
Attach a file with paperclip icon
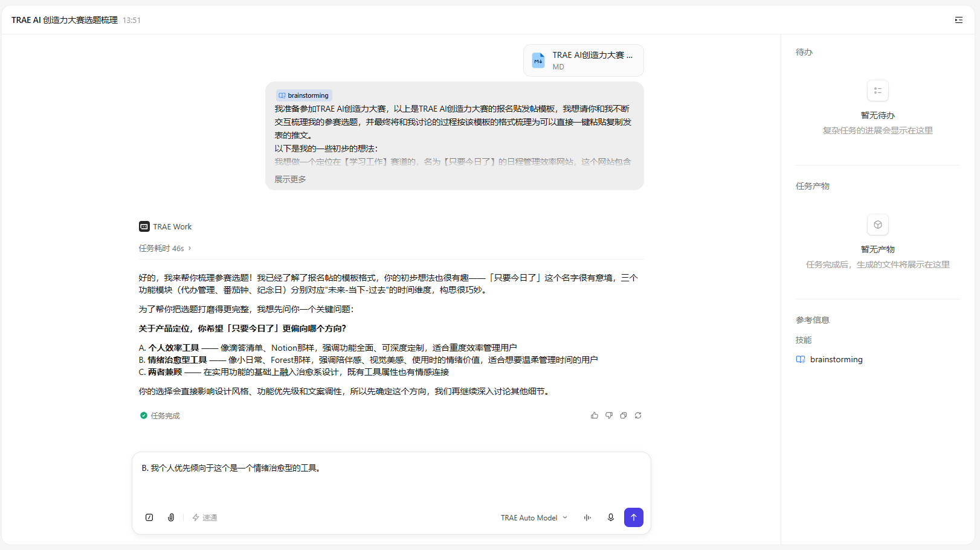pyautogui.click(x=171, y=517)
